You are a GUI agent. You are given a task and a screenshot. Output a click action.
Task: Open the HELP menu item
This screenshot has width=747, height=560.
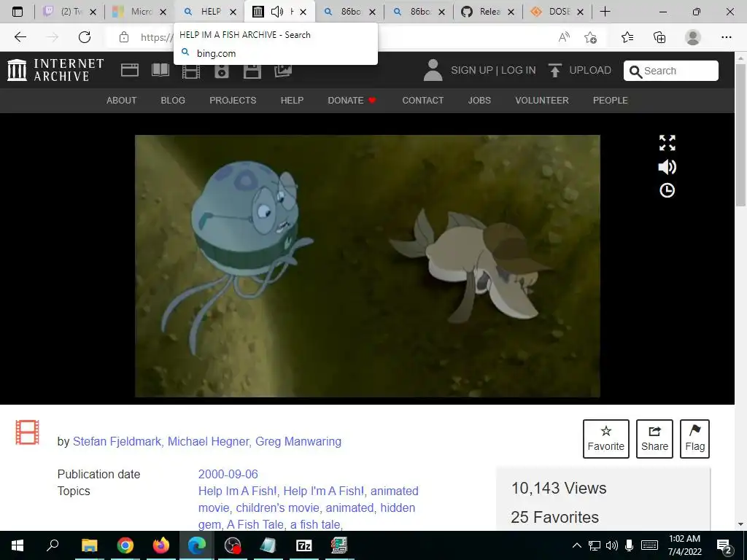[292, 101]
